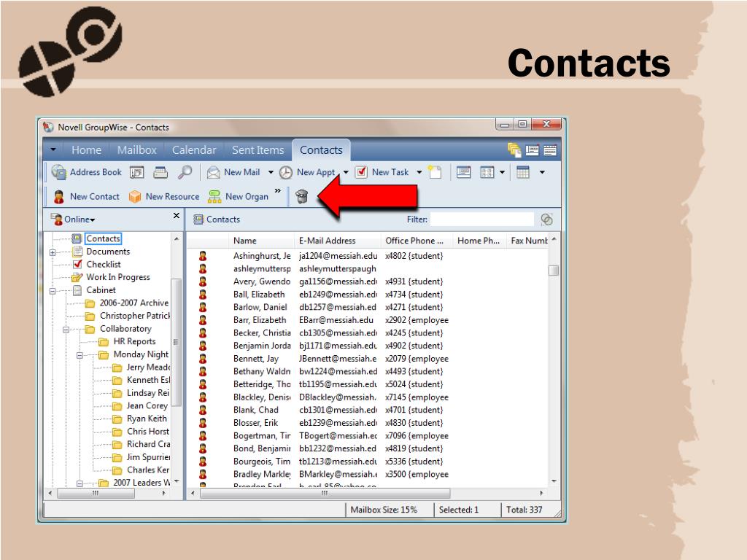The height and width of the screenshot is (560, 747).
Task: Select the Jean Corey folder
Action: (147, 405)
